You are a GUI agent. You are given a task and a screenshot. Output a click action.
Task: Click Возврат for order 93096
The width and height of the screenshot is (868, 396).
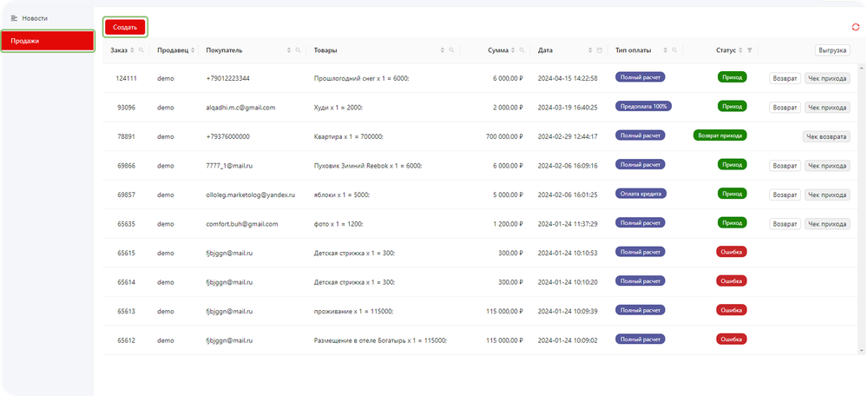[x=785, y=108]
